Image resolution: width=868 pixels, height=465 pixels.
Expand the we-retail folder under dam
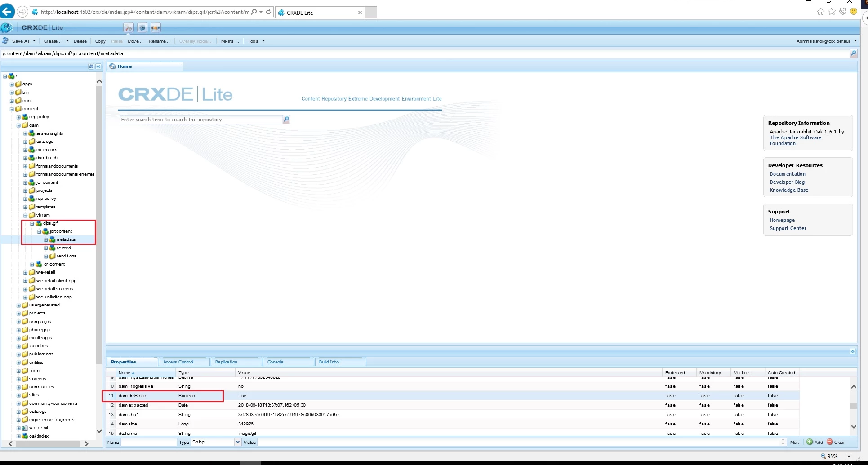[25, 272]
